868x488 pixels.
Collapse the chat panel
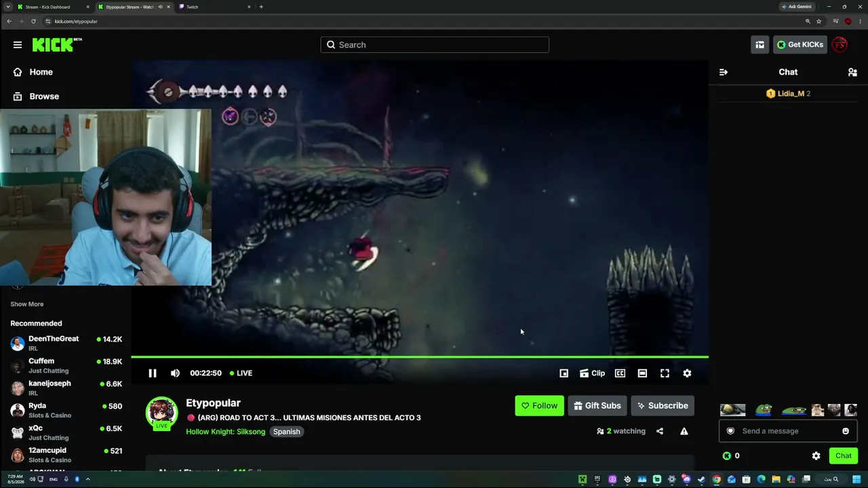point(724,72)
